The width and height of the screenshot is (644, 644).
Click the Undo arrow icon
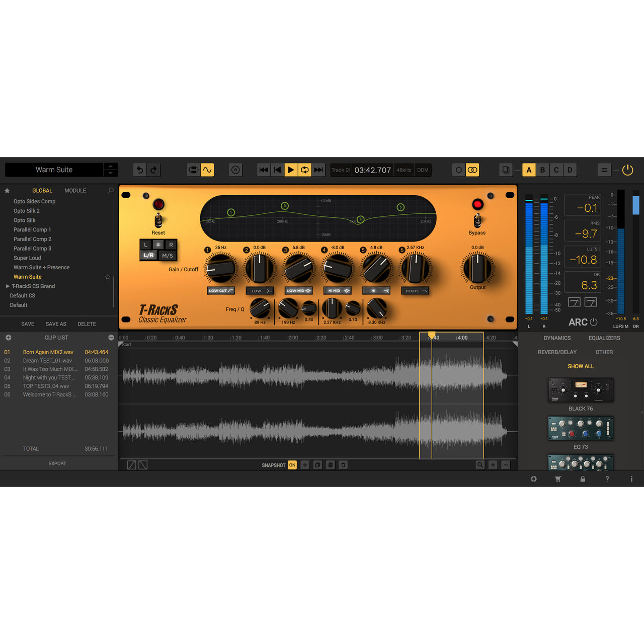[140, 170]
